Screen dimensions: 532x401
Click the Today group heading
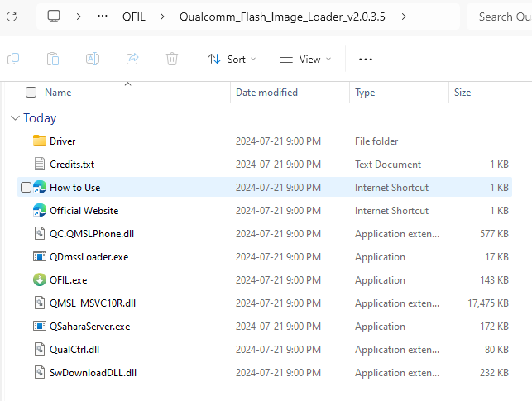coord(40,118)
